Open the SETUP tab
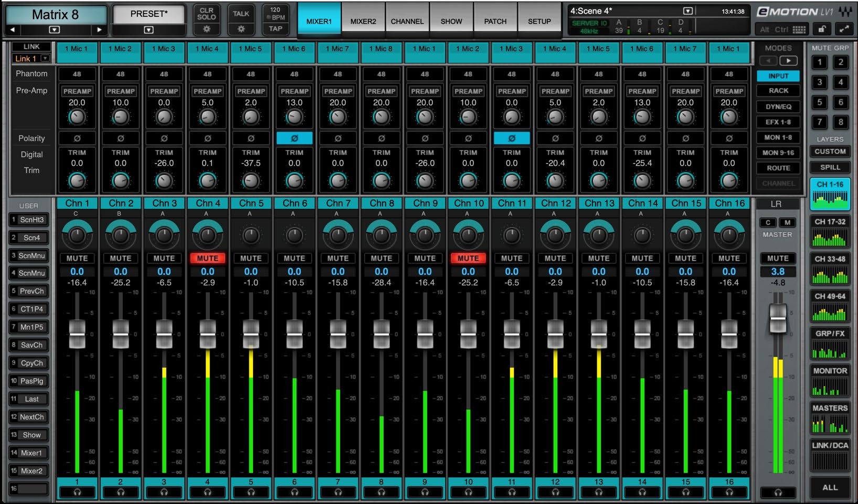 539,21
